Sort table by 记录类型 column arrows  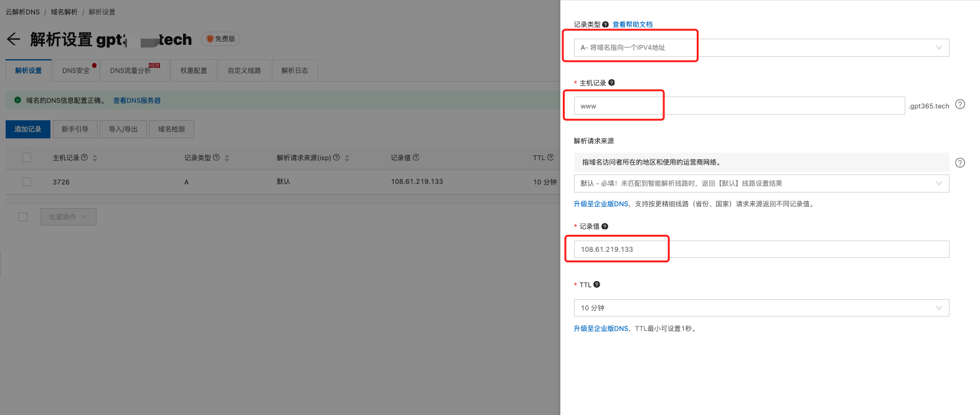click(227, 158)
